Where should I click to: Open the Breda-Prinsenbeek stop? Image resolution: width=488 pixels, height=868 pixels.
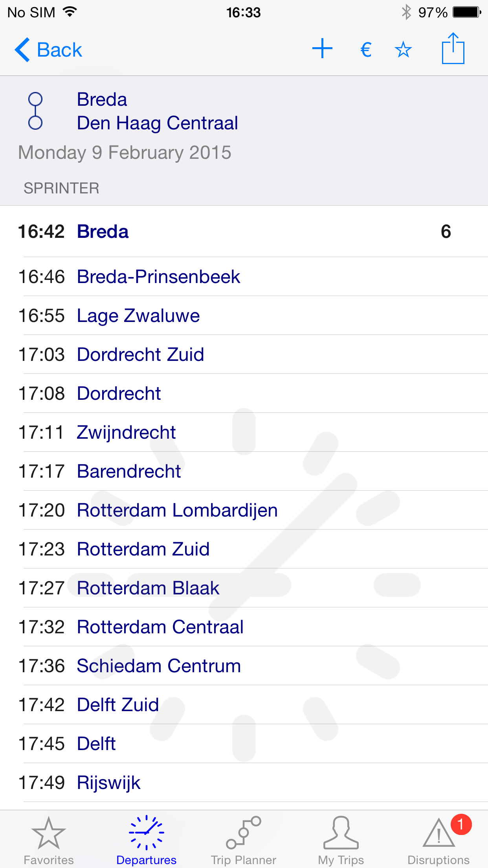pyautogui.click(x=244, y=277)
